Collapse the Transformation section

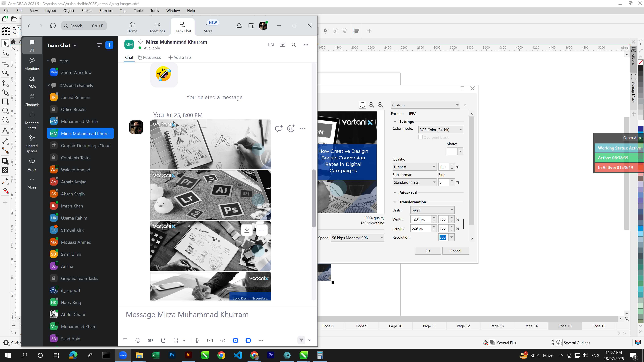click(x=395, y=202)
